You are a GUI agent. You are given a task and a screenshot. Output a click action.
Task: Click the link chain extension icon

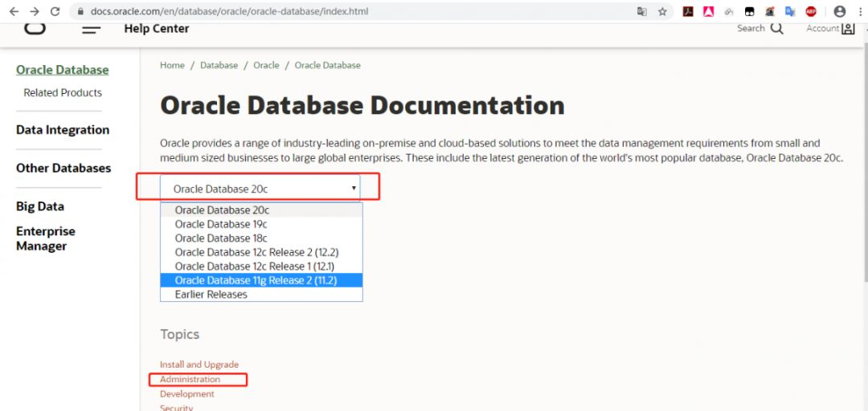pos(729,11)
